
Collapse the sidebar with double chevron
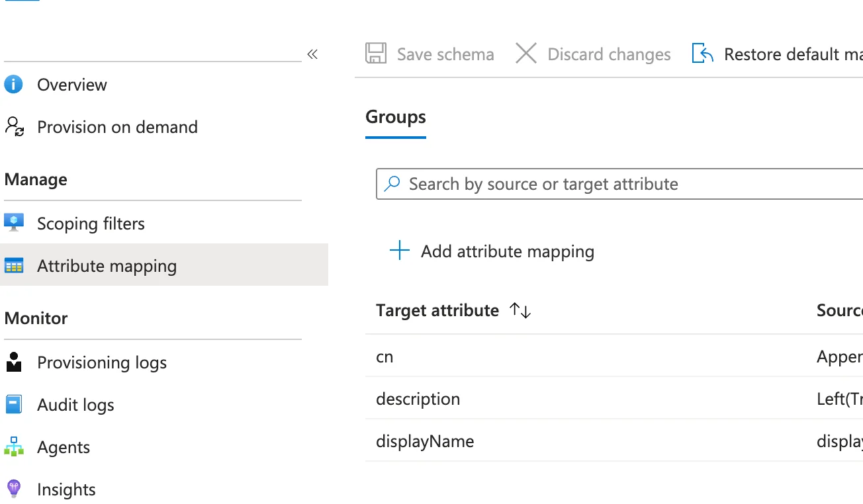tap(312, 54)
